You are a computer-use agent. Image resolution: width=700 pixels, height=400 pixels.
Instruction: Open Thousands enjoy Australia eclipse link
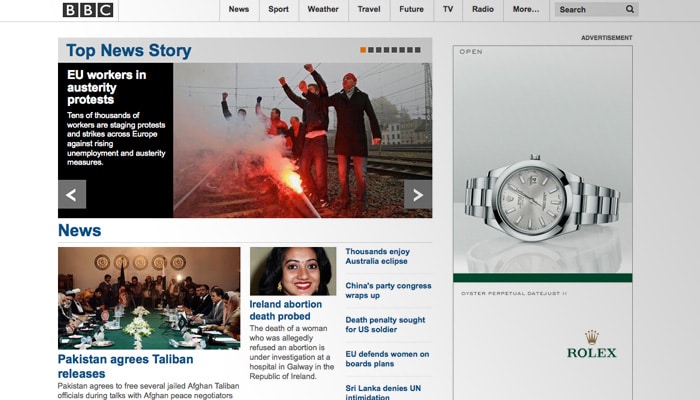(x=378, y=258)
